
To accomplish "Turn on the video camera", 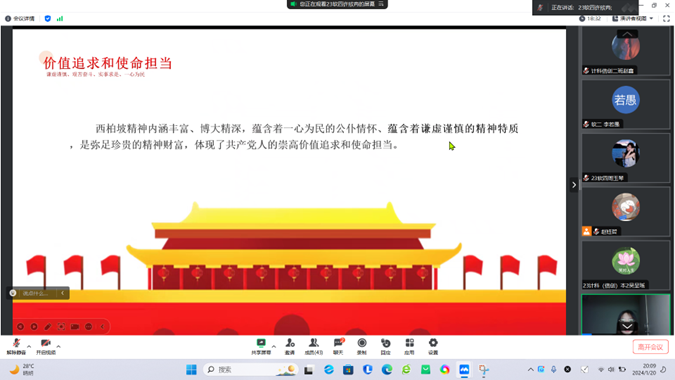I will tap(46, 346).
